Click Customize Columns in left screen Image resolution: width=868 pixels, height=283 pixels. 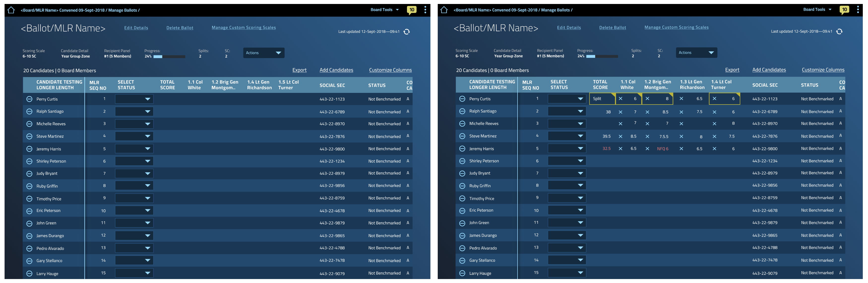coord(390,70)
